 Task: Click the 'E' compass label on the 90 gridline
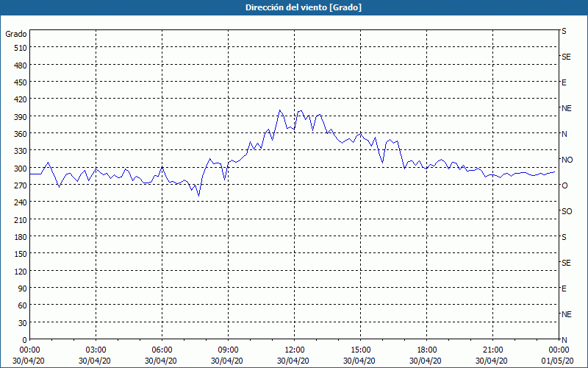tap(564, 289)
